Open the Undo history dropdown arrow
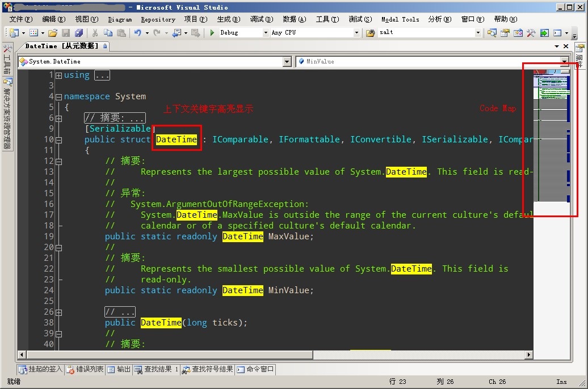This screenshot has height=389, width=588. [147, 33]
